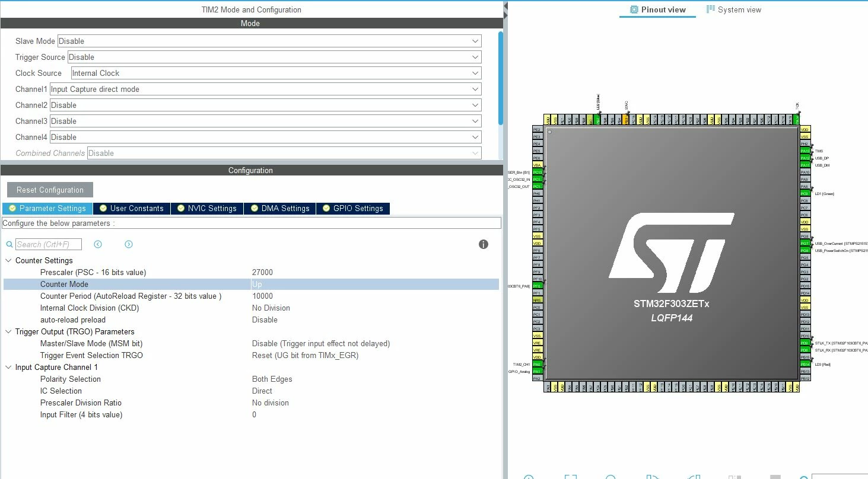Click pin PA2 on the chip

(537, 378)
